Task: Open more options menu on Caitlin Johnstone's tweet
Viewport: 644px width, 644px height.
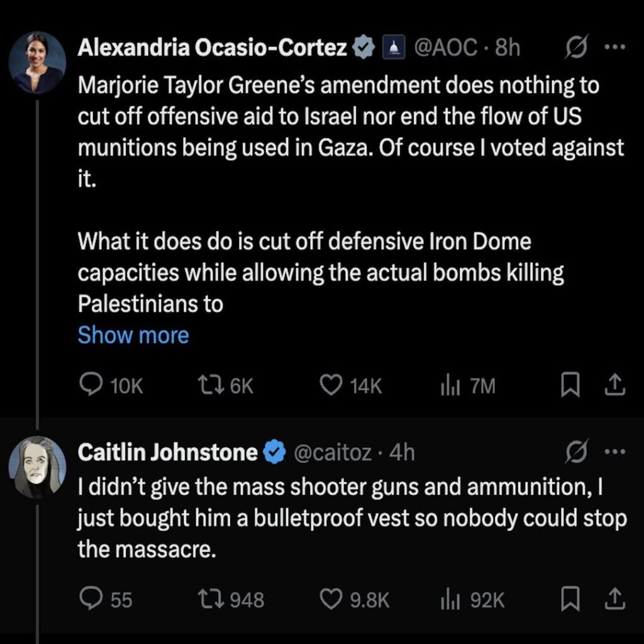Action: tap(614, 453)
